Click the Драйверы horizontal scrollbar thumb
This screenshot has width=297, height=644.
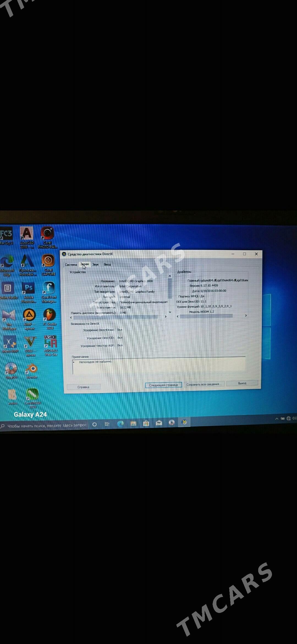206,316
